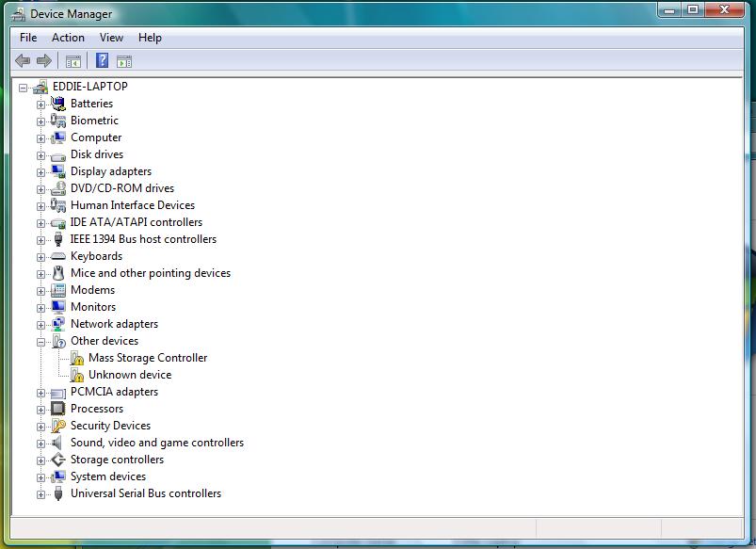The width and height of the screenshot is (756, 549).
Task: Close the Device Manager window
Action: tap(724, 9)
